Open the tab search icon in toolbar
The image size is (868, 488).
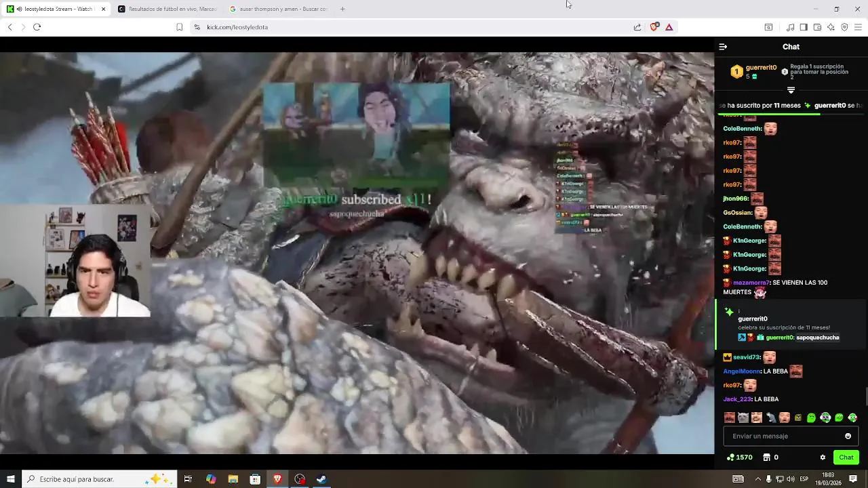[768, 27]
